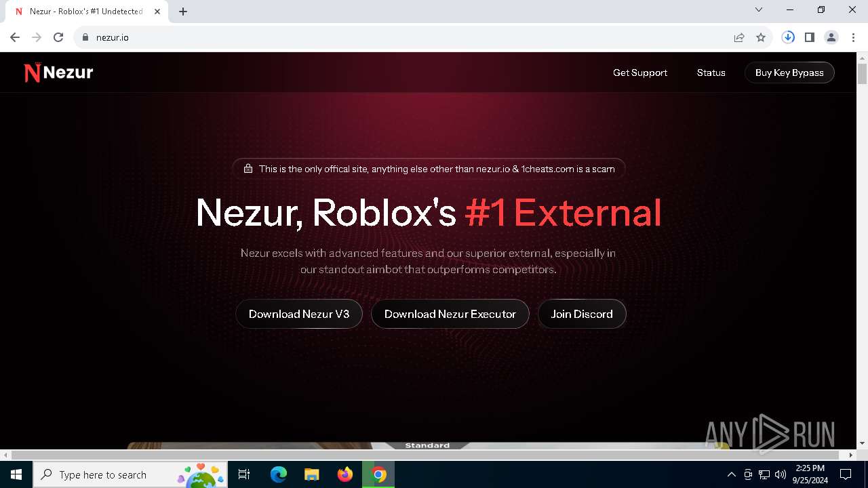Expand the tab search dropdown
The height and width of the screenshot is (488, 868).
[x=759, y=10]
